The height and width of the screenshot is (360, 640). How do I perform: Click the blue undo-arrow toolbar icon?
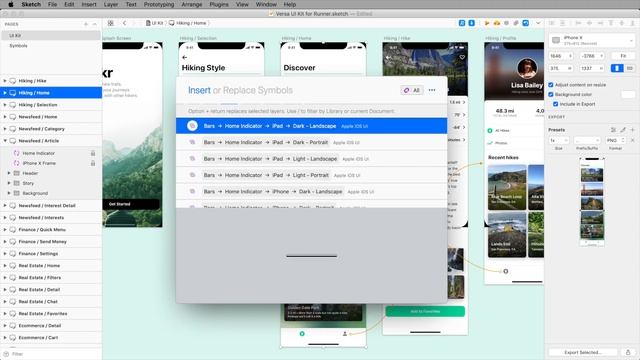[x=526, y=23]
